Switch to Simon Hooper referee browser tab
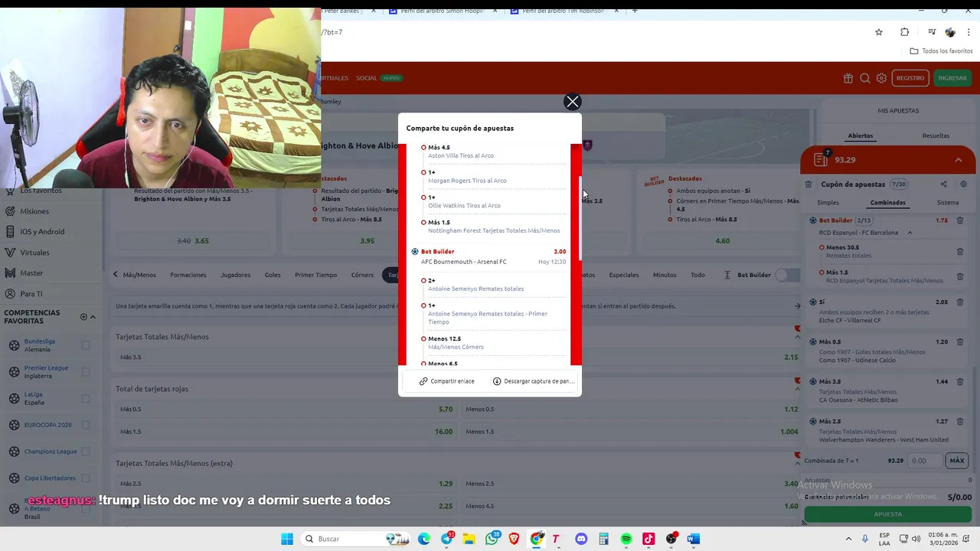This screenshot has height=551, width=980. coord(441,11)
